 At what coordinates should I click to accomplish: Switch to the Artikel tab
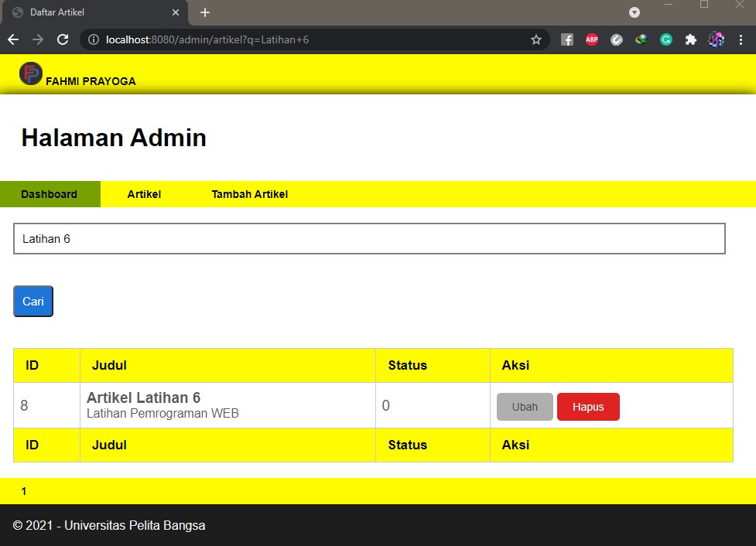[x=144, y=194]
